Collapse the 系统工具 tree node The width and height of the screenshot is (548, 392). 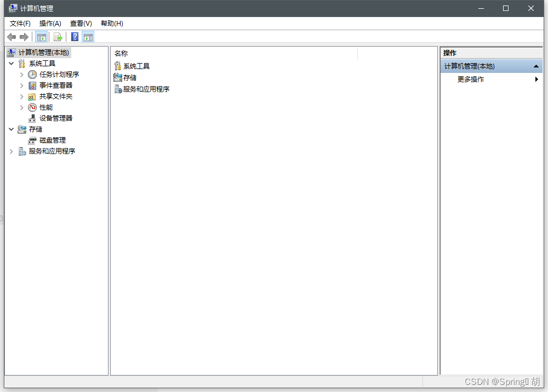(x=11, y=63)
